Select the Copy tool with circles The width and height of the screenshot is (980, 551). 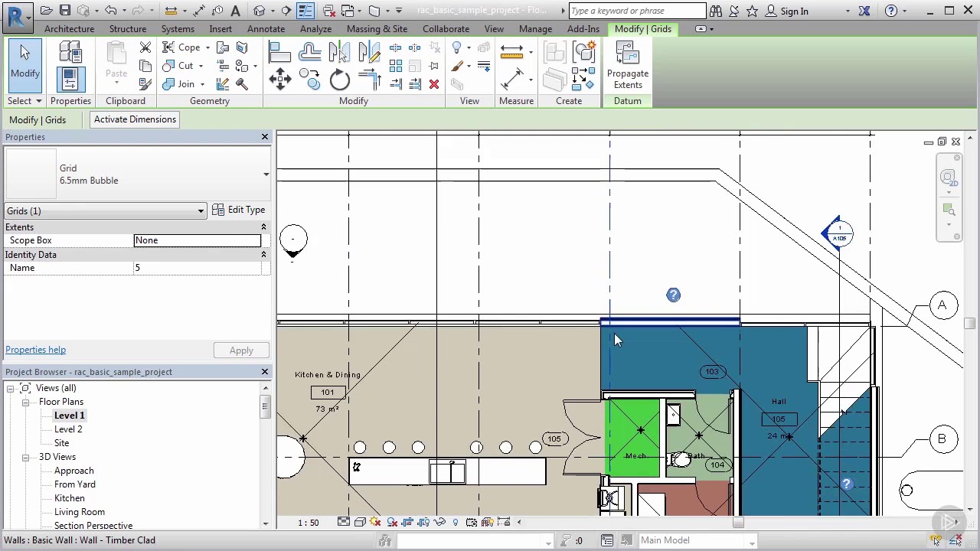tap(309, 80)
